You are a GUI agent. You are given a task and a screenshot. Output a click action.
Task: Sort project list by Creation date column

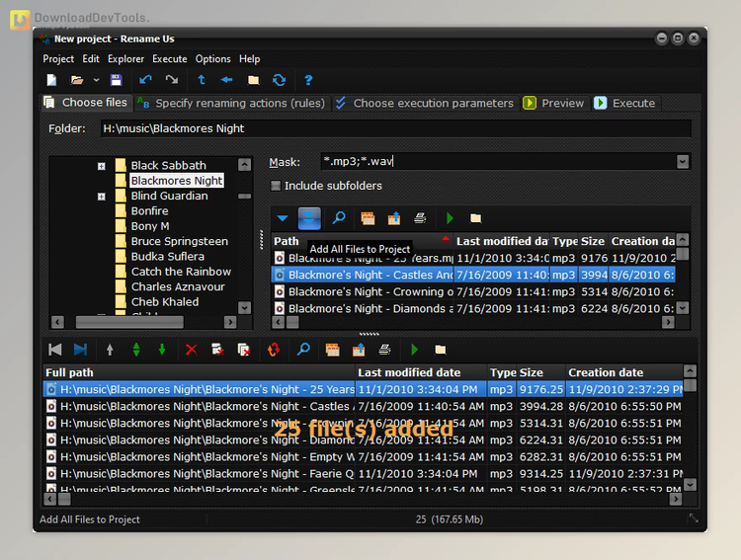(623, 372)
